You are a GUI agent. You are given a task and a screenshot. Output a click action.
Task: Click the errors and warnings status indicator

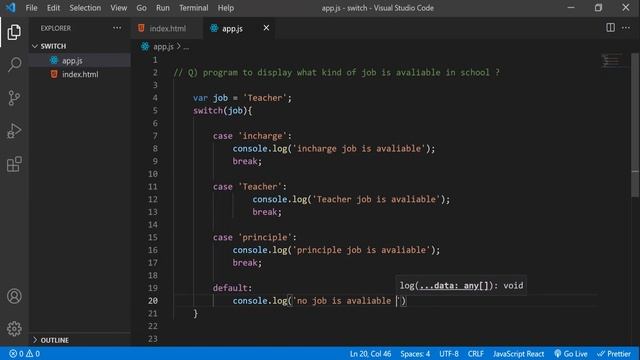click(24, 353)
